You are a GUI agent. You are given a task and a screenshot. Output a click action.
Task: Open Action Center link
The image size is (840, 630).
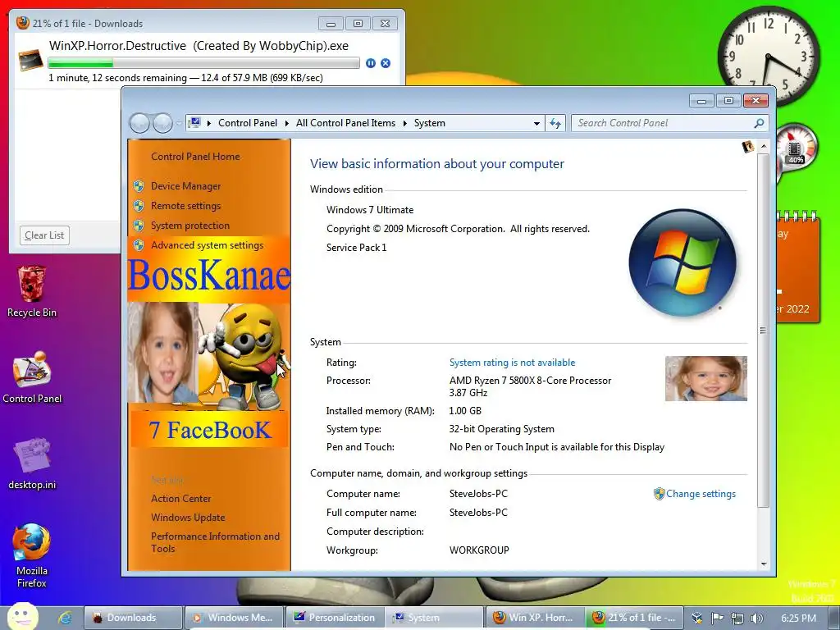click(181, 498)
